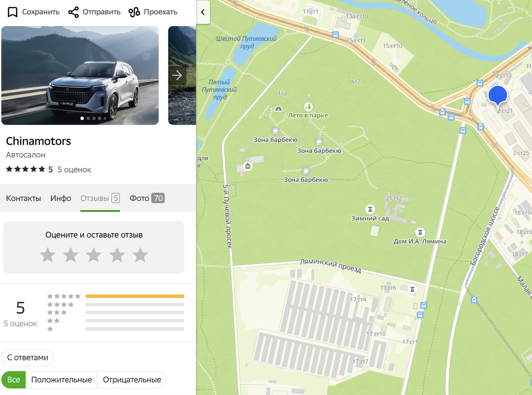
Task: Click the orange five-star rating bar
Action: (x=135, y=296)
